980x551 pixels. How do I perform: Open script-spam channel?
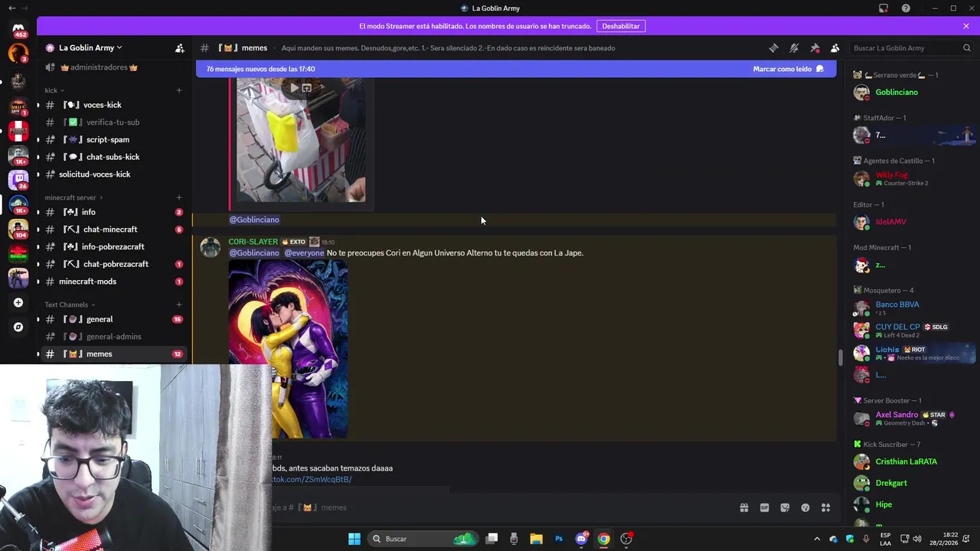(113, 140)
